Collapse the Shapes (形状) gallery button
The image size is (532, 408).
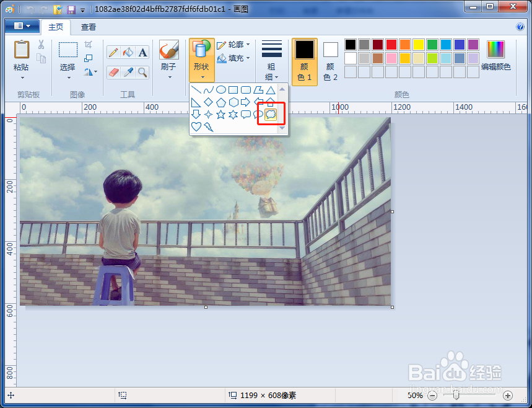(202, 60)
